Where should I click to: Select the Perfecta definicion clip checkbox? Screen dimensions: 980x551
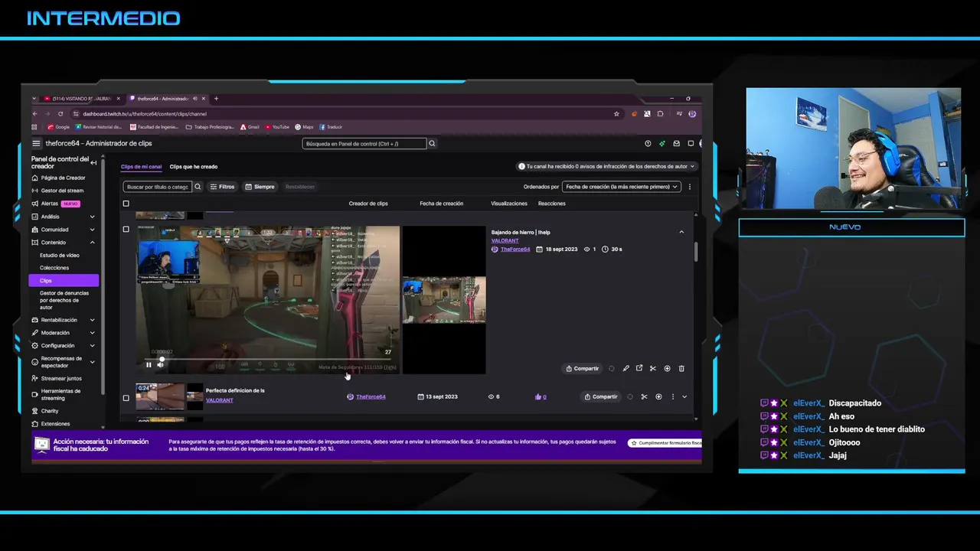[126, 398]
